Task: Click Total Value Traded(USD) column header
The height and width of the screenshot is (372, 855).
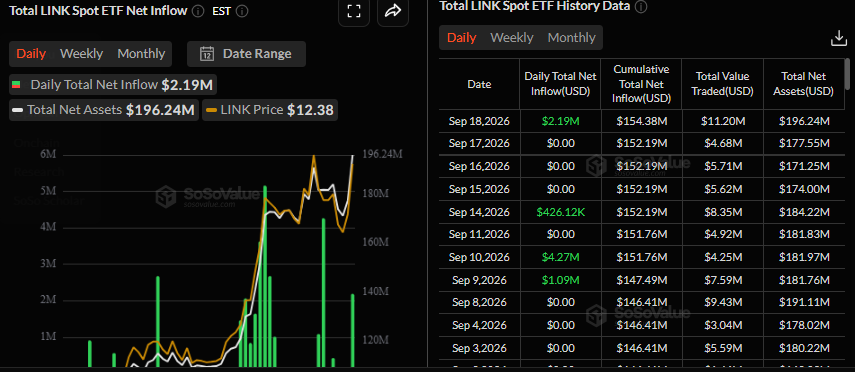Action: tap(722, 85)
